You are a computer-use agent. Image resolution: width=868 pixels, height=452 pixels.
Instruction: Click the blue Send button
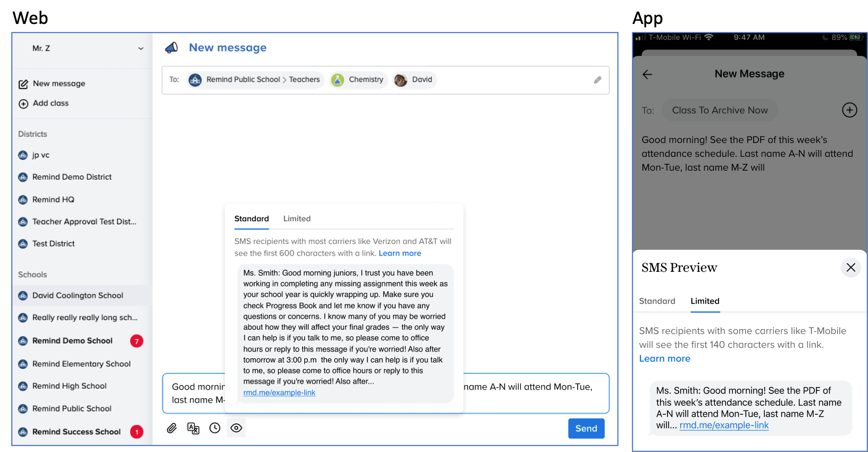pos(586,429)
